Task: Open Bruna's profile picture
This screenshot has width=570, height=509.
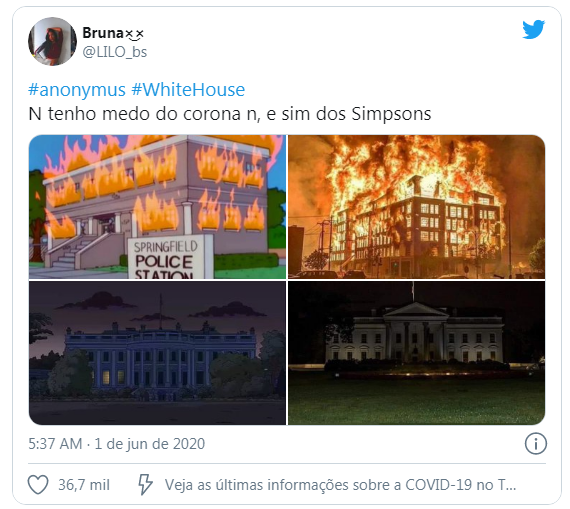Action: coord(52,41)
